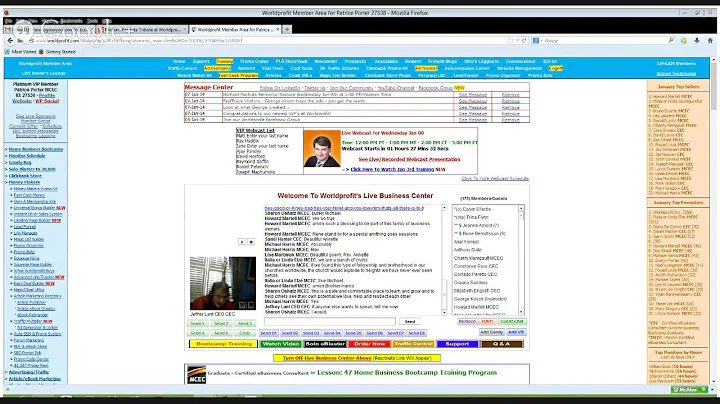Expand the Goody Bag sidebar section
This screenshot has width=720, height=404.
(x=20, y=163)
